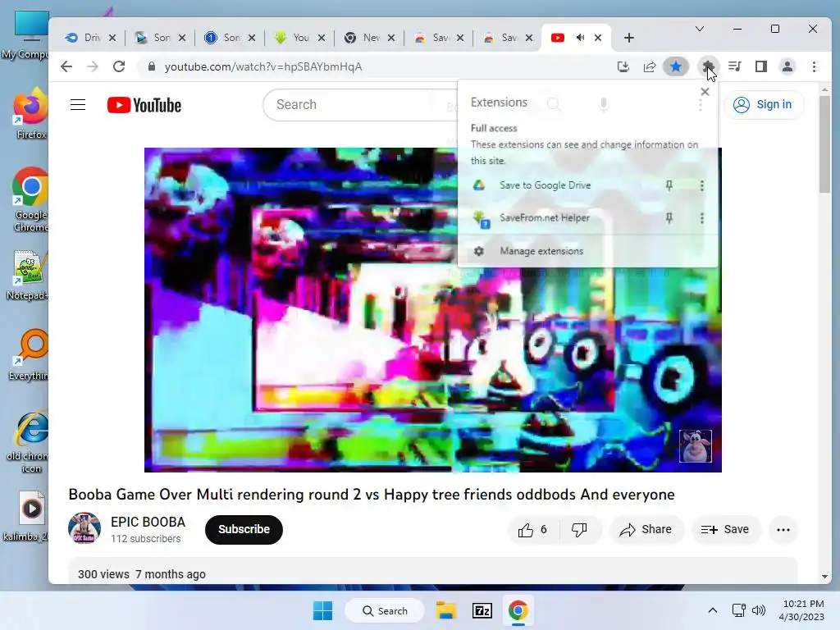Open the Chrome side panel icon

pyautogui.click(x=760, y=66)
